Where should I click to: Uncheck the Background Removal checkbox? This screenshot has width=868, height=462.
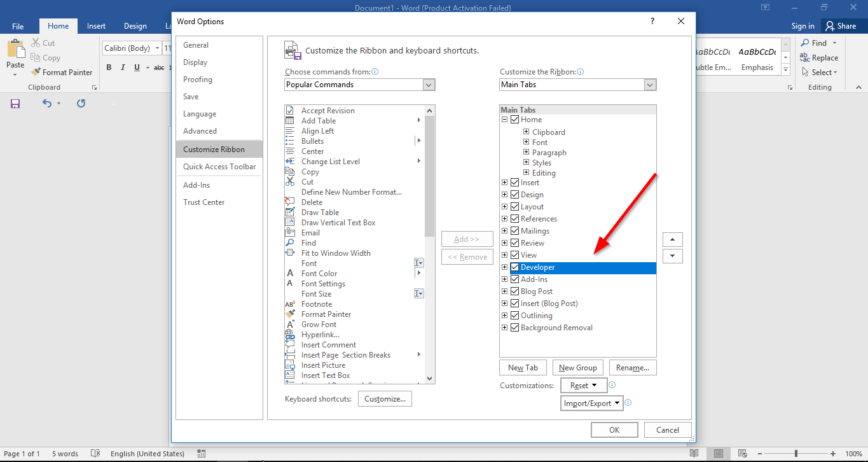point(514,327)
